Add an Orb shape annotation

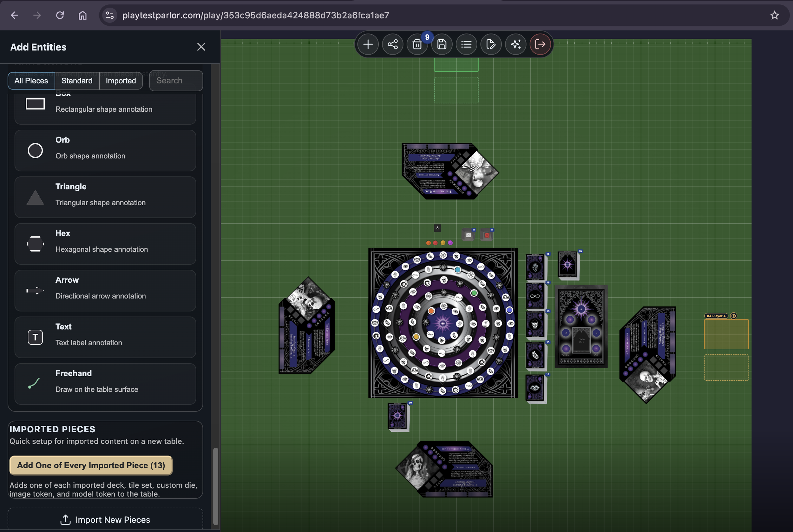point(105,151)
